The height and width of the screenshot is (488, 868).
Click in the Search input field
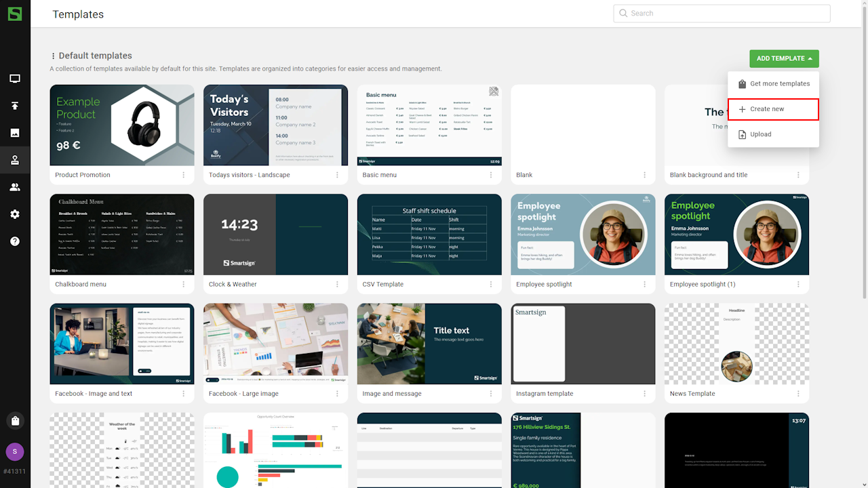point(726,14)
